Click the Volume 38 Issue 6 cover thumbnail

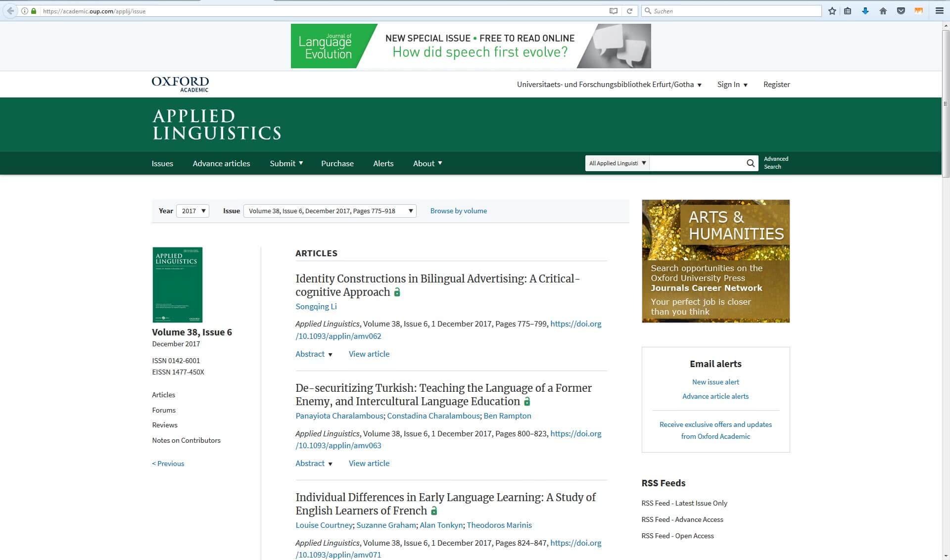(177, 285)
